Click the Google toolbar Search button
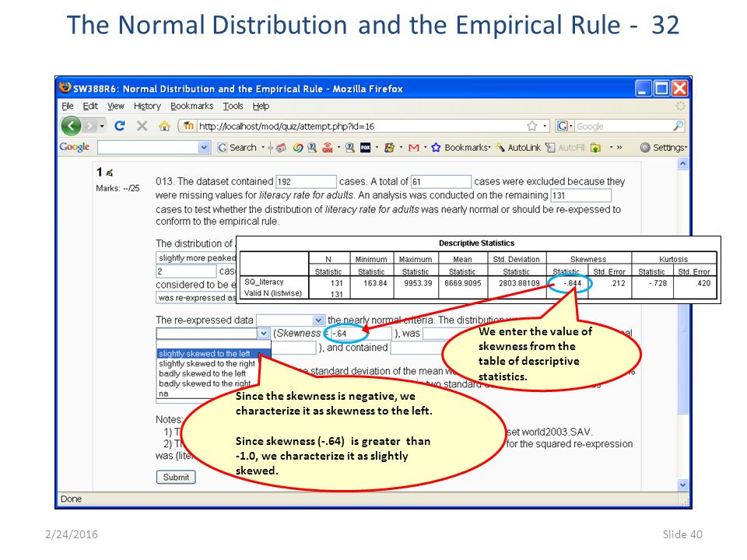 237,148
